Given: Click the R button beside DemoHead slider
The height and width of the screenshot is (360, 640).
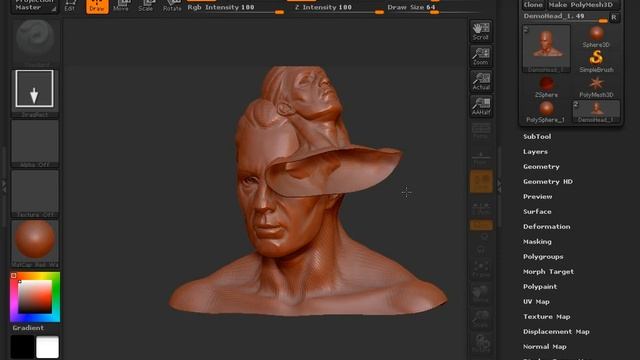Looking at the screenshot, I should (x=614, y=17).
